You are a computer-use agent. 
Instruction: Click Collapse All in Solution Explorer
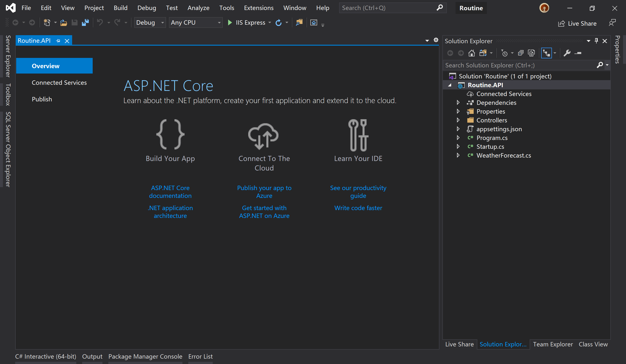521,53
